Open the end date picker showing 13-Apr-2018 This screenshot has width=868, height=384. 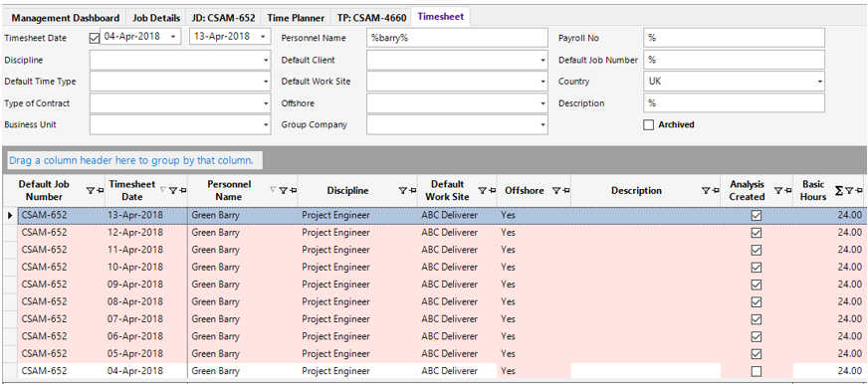262,37
